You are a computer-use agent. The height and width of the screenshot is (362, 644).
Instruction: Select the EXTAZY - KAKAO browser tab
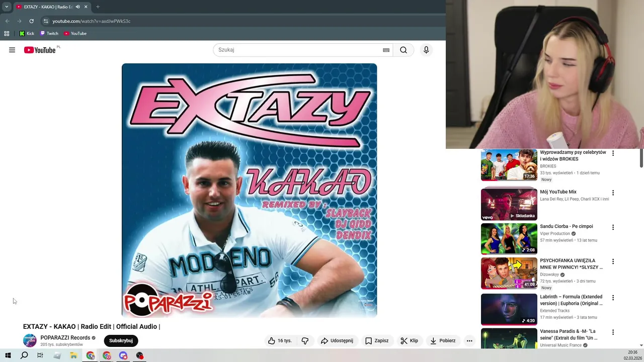point(48,7)
